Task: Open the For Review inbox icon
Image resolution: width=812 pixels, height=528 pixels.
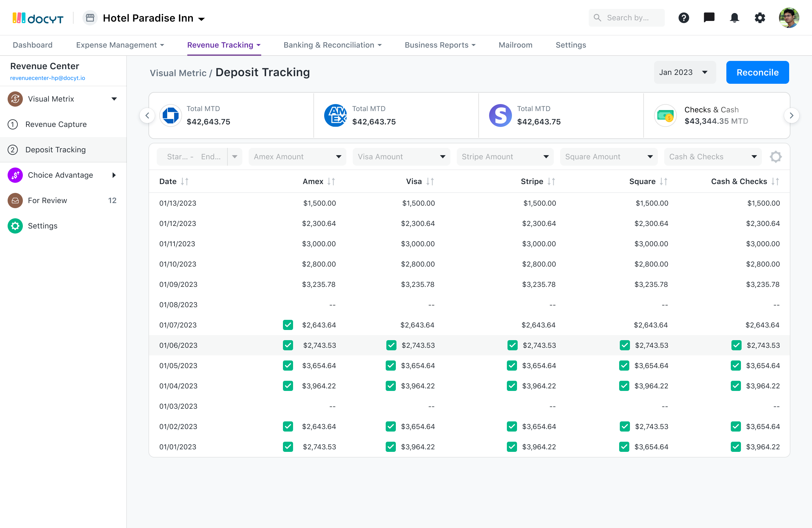Action: (15, 200)
